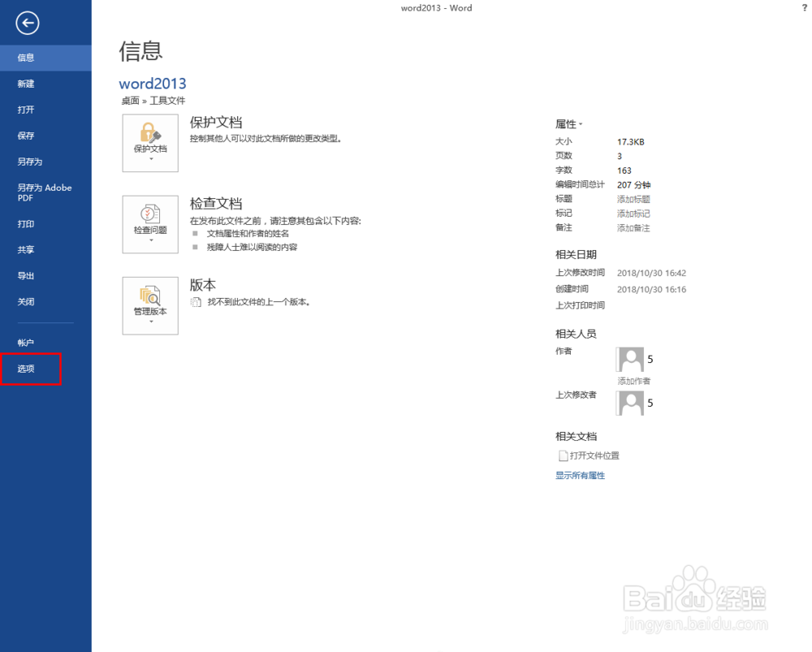Click the 找不到此文件的上一个版本 text
812x652 pixels.
[258, 302]
